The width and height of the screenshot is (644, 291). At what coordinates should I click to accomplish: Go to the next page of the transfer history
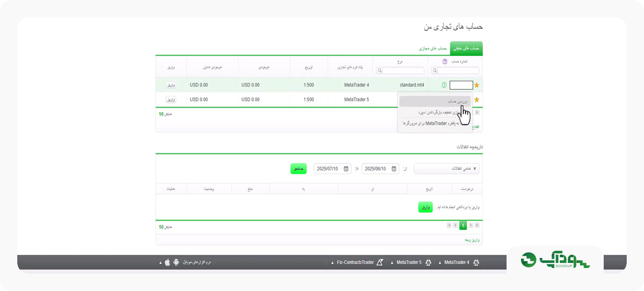471,225
